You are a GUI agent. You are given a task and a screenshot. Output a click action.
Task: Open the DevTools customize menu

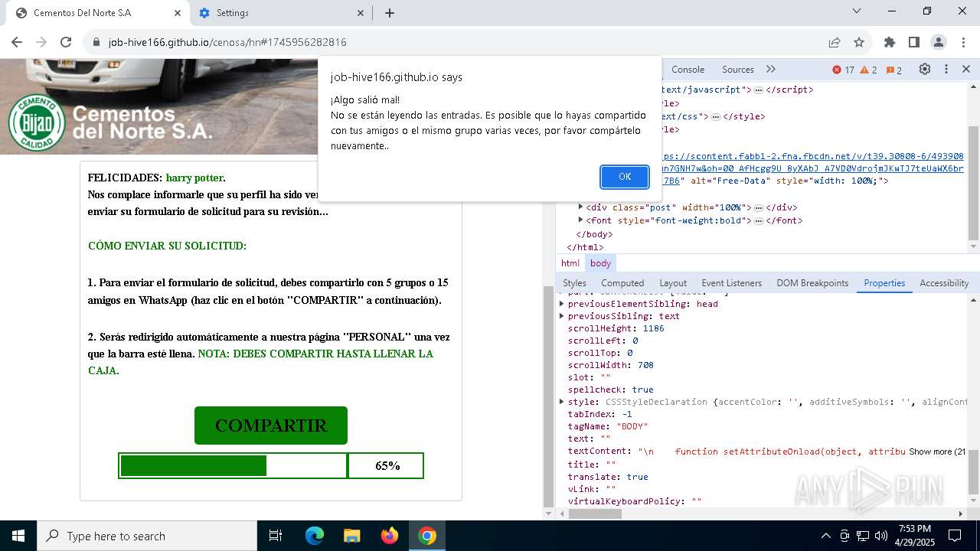pos(946,69)
